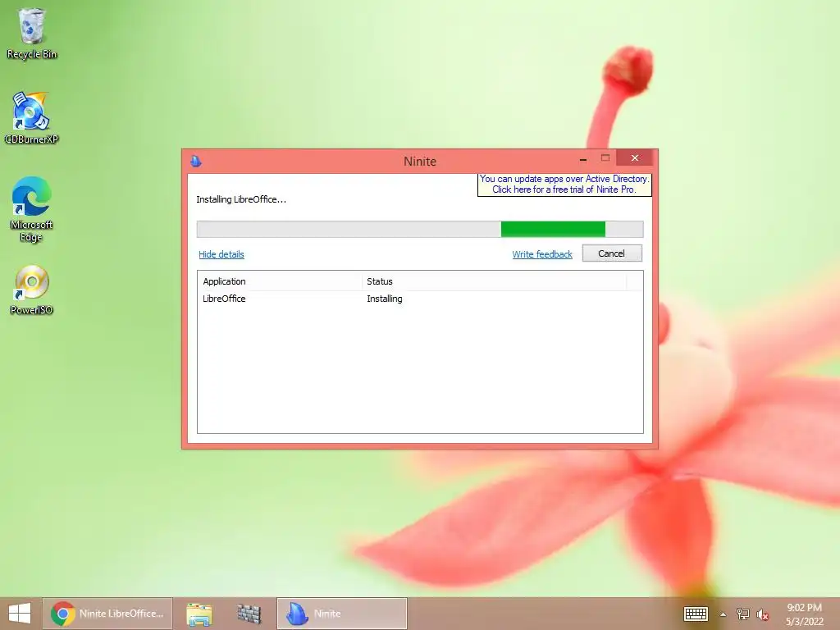Open the Windows Start button
This screenshot has width=840, height=630.
tap(20, 614)
